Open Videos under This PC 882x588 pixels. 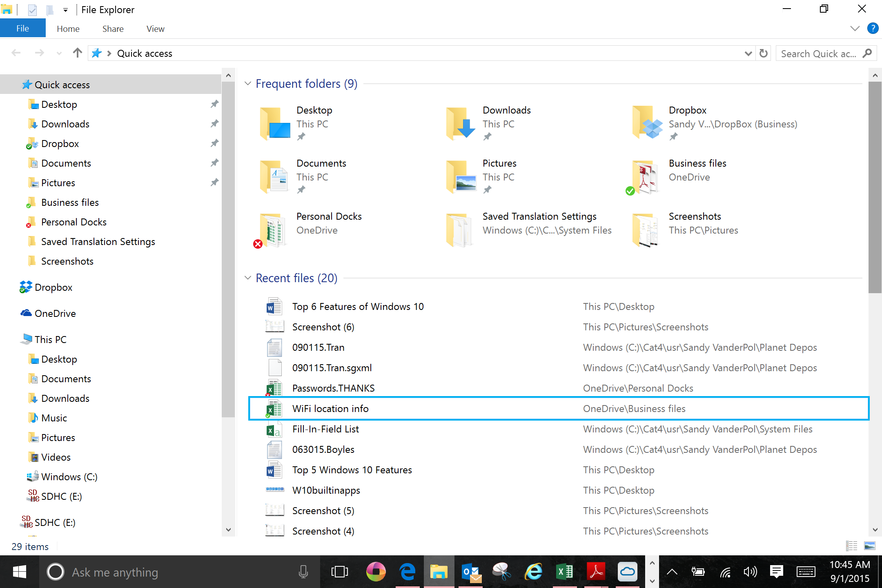(56, 457)
